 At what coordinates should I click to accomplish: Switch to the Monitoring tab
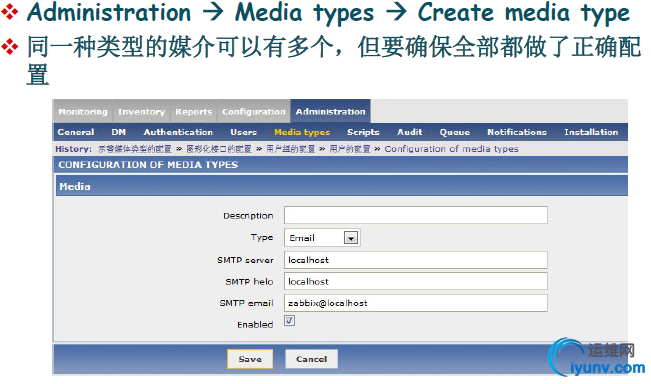[x=83, y=112]
